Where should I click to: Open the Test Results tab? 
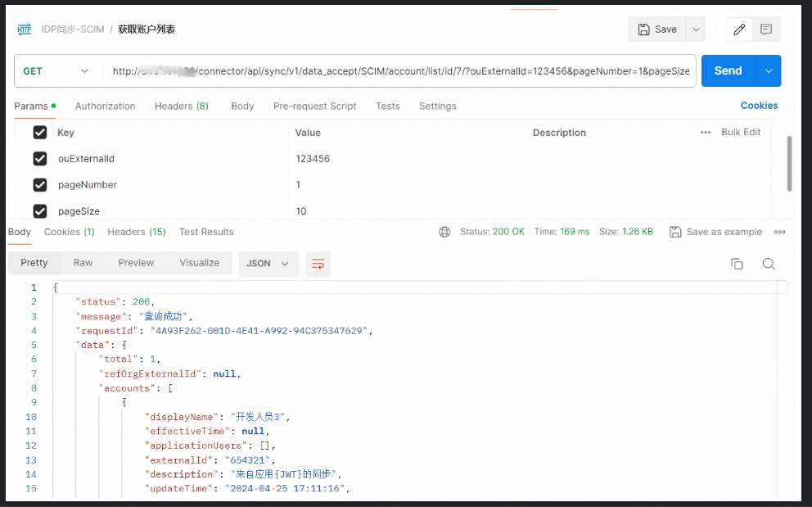tap(206, 232)
